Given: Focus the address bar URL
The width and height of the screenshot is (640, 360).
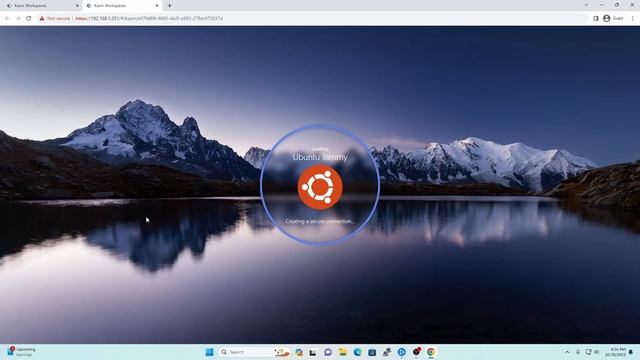Looking at the screenshot, I should coord(149,18).
